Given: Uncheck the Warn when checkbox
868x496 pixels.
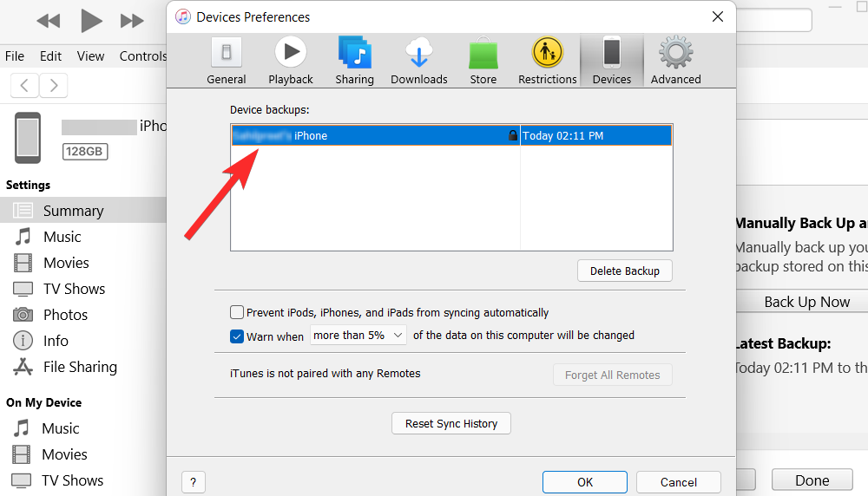Looking at the screenshot, I should (237, 336).
